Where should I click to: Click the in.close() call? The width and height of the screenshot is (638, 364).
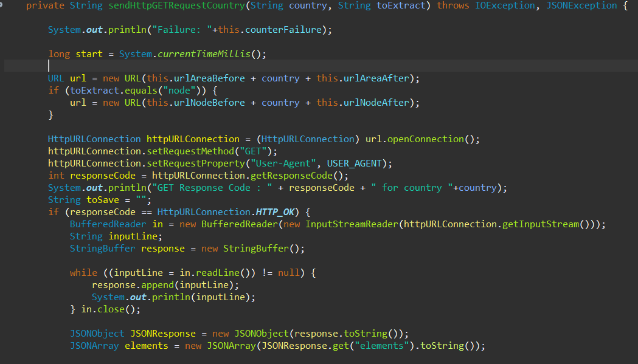coord(108,309)
